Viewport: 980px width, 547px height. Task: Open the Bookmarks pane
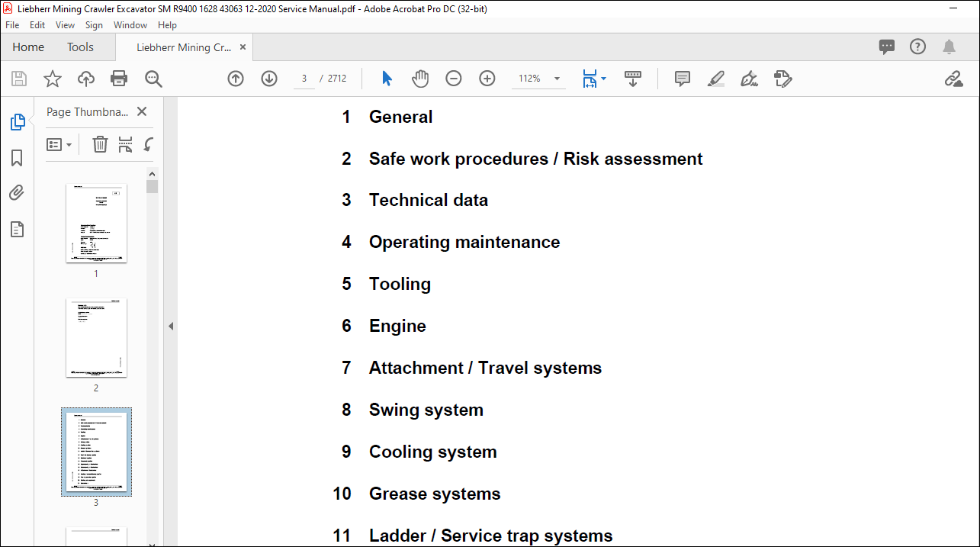17,158
